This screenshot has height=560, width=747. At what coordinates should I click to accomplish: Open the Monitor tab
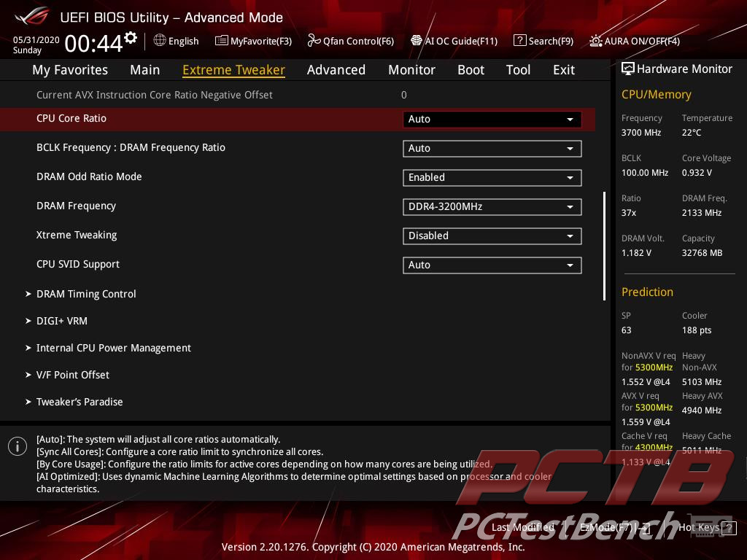point(411,70)
